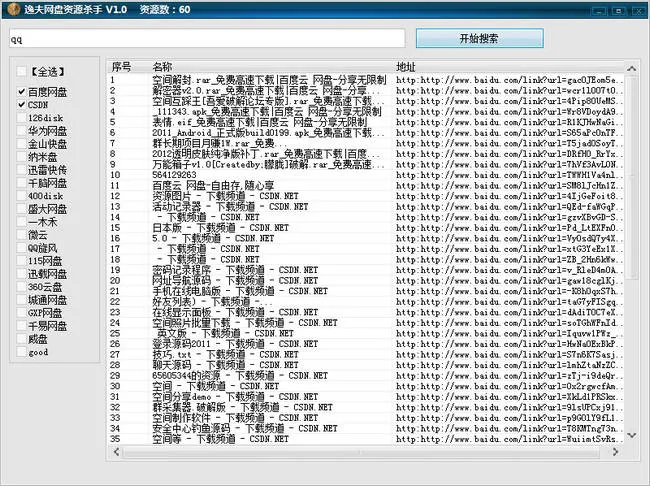Enable the 迅雷快传 checkbox
Viewport: 650px width, 486px height.
tap(22, 170)
